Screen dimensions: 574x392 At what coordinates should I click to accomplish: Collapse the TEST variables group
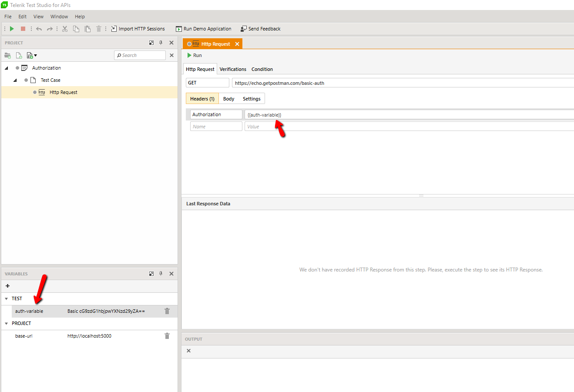[x=6, y=299]
